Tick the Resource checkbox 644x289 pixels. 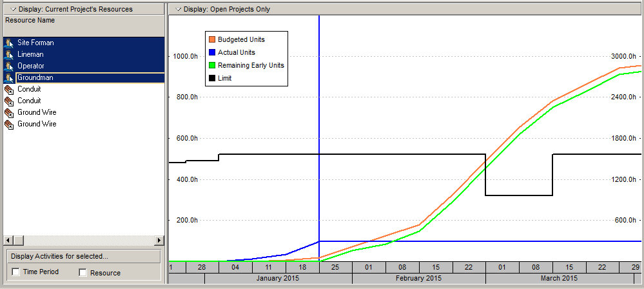[83, 272]
